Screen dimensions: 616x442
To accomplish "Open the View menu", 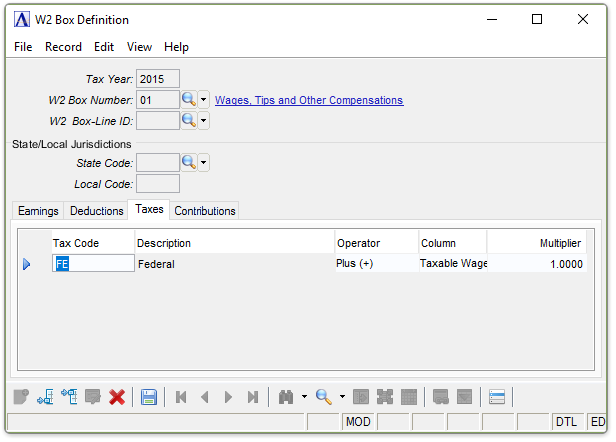I will [x=140, y=47].
